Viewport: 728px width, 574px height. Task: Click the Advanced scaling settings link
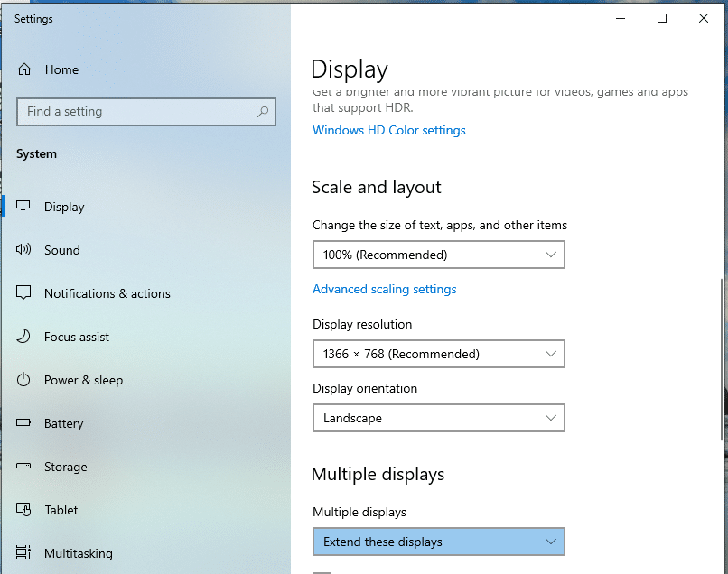384,289
